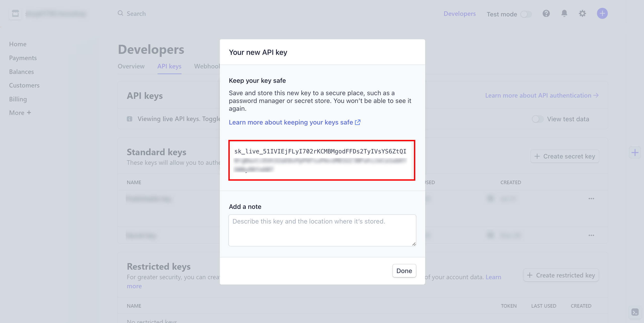Open Learn more about API authentication
This screenshot has height=323, width=644.
[x=542, y=95]
